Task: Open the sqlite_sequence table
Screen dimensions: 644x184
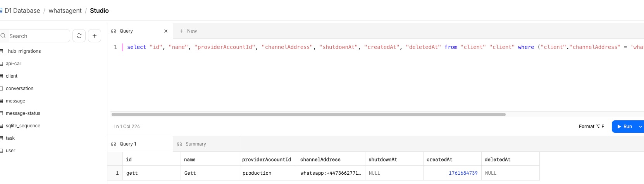Action: (x=23, y=126)
